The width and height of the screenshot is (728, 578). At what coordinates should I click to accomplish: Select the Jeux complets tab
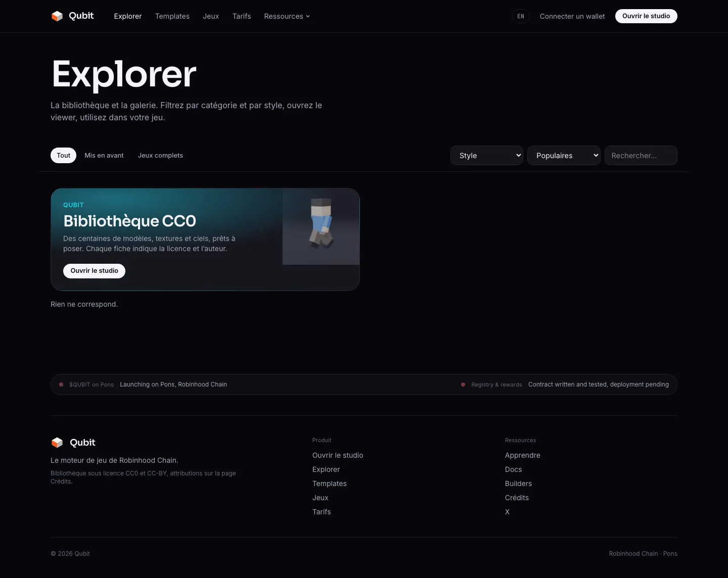tap(161, 156)
